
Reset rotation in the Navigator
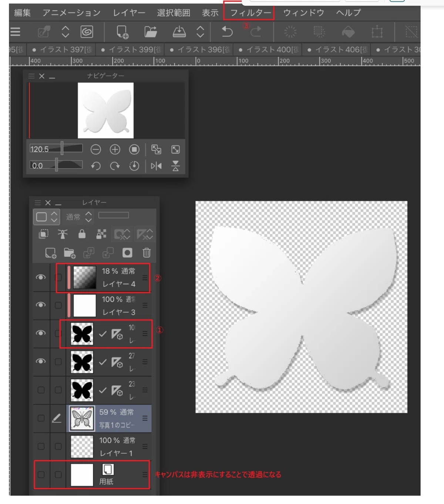click(134, 166)
